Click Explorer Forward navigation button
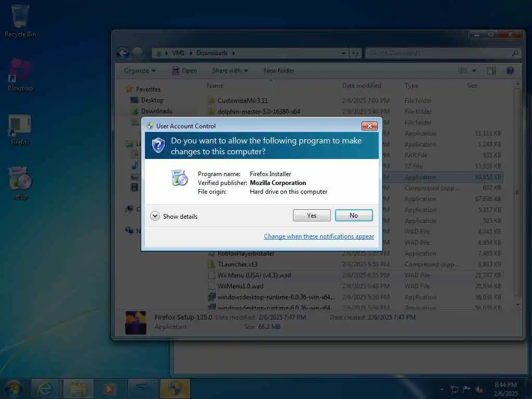The height and width of the screenshot is (399, 532). 137,54
